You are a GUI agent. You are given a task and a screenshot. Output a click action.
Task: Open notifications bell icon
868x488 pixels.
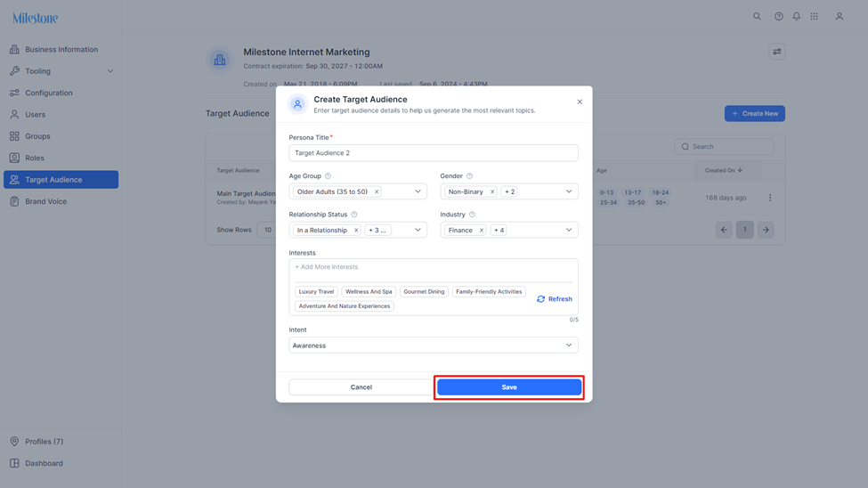click(796, 17)
